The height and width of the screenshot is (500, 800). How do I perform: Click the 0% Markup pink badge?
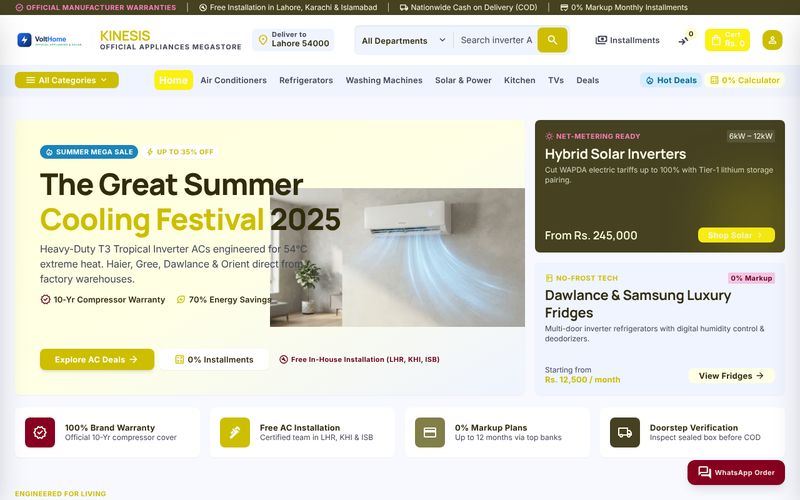pos(751,278)
